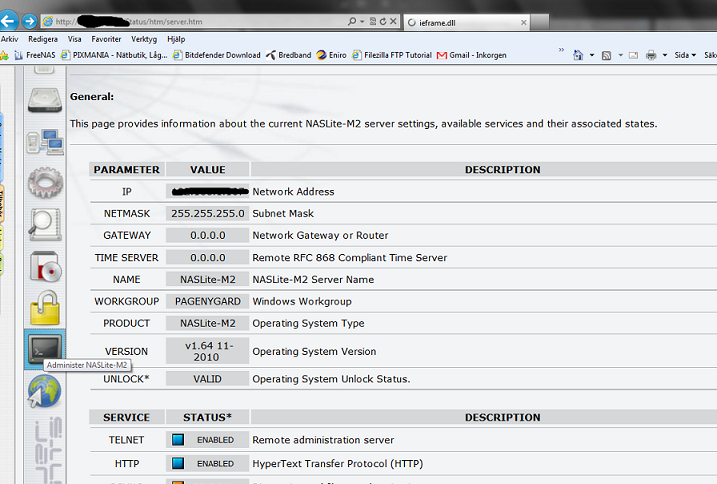Open the Bredband favorite
The width and height of the screenshot is (717, 484).
click(x=289, y=55)
